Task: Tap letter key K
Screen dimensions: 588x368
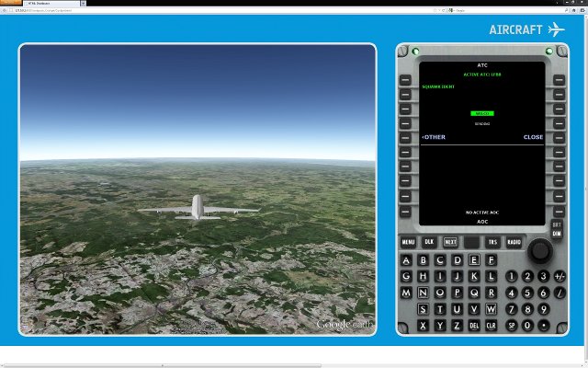Action: pyautogui.click(x=474, y=277)
